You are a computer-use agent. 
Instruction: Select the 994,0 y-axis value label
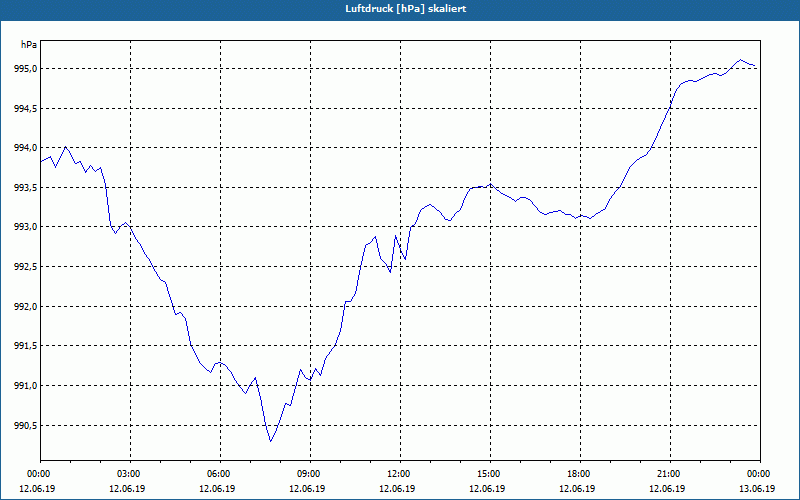(26, 148)
